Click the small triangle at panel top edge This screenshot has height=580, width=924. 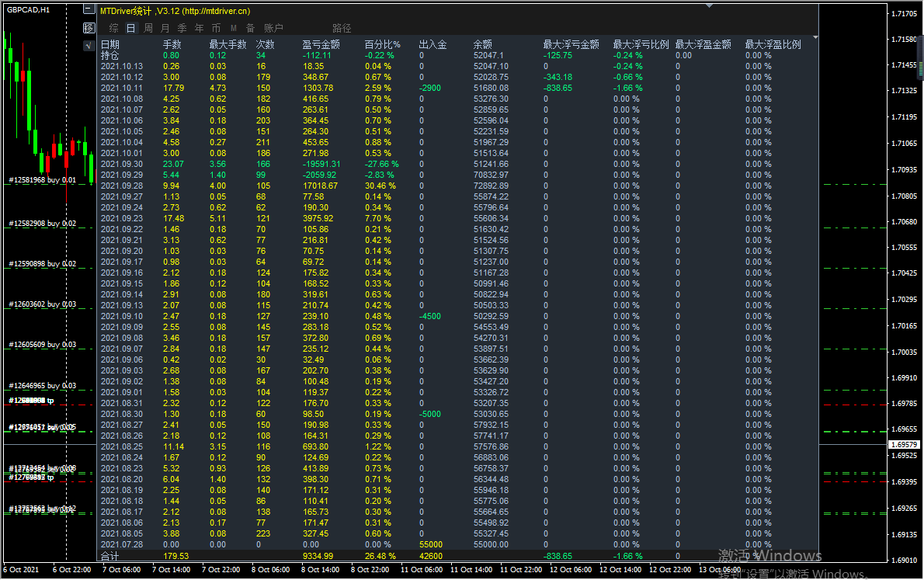click(710, 5)
